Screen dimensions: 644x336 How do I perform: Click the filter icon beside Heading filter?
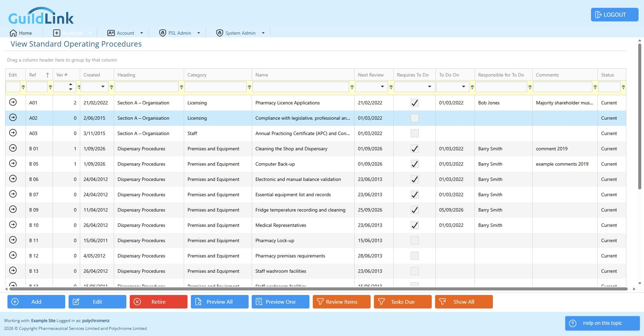click(181, 87)
